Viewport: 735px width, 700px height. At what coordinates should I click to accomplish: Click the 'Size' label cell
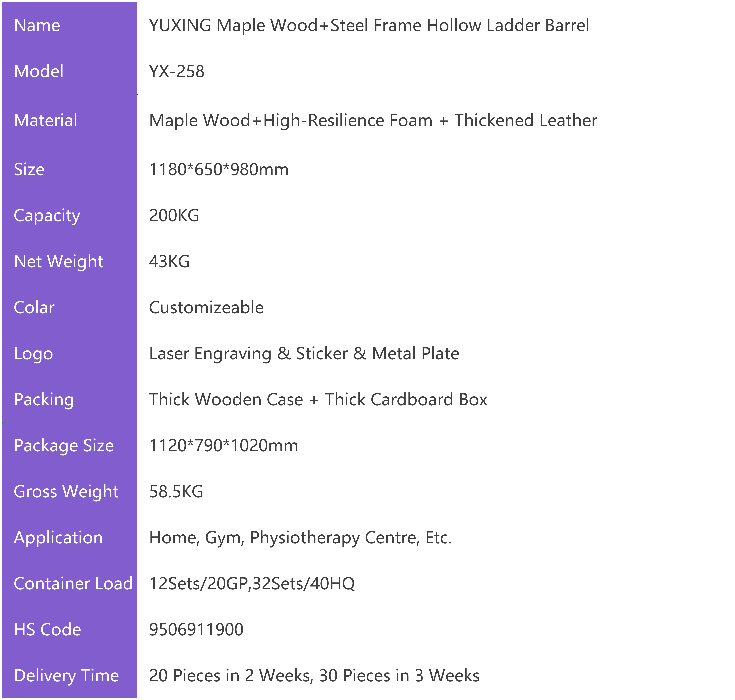69,169
